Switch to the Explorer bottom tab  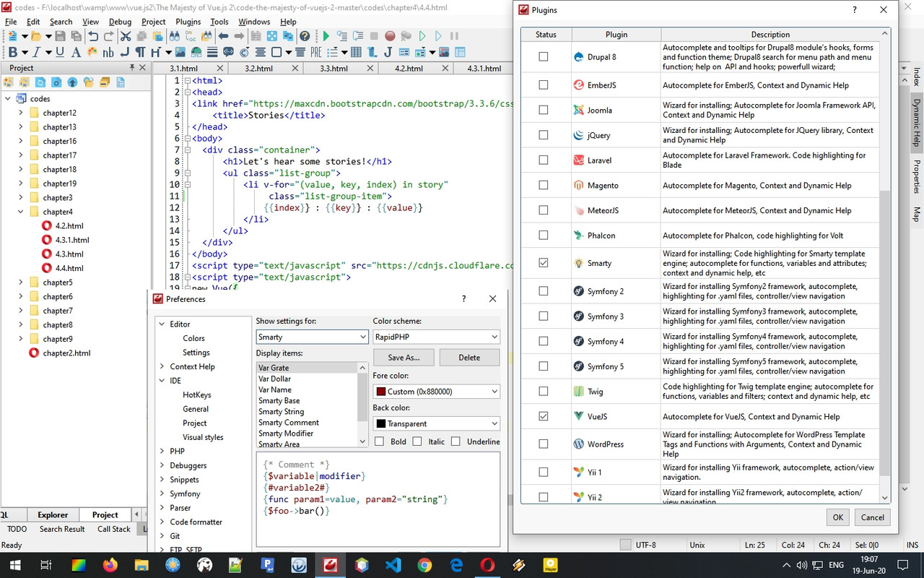pos(53,514)
